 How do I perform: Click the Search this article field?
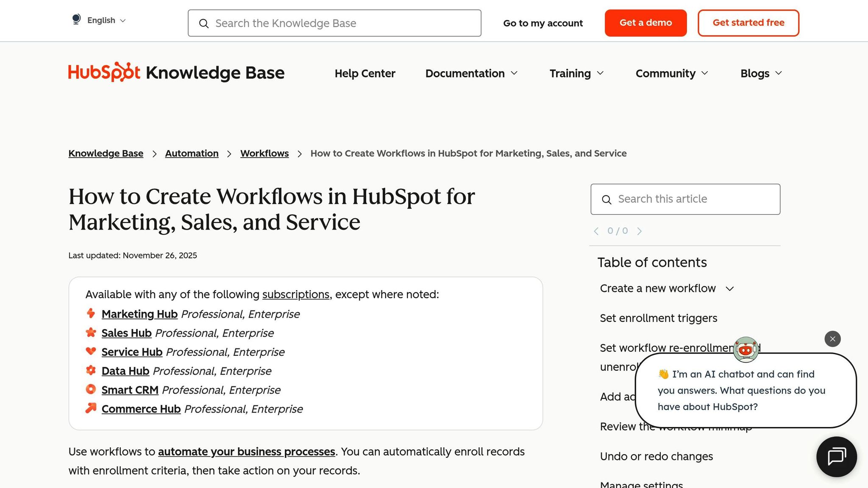(x=685, y=199)
